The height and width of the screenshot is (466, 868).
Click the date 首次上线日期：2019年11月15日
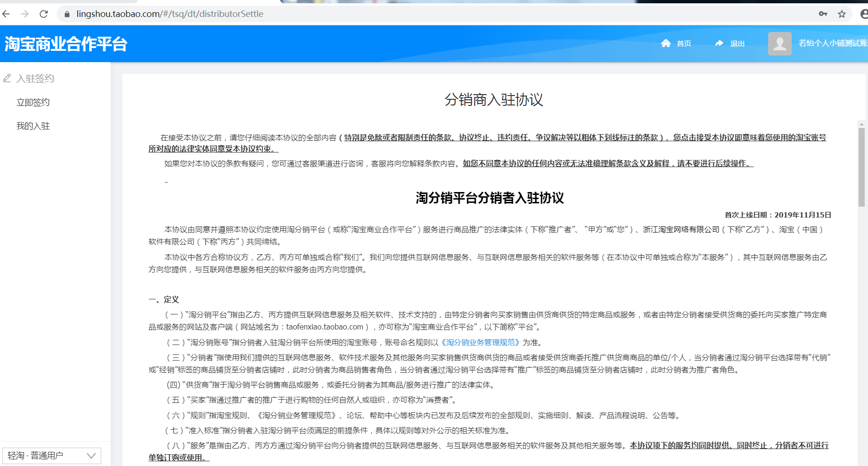point(778,215)
